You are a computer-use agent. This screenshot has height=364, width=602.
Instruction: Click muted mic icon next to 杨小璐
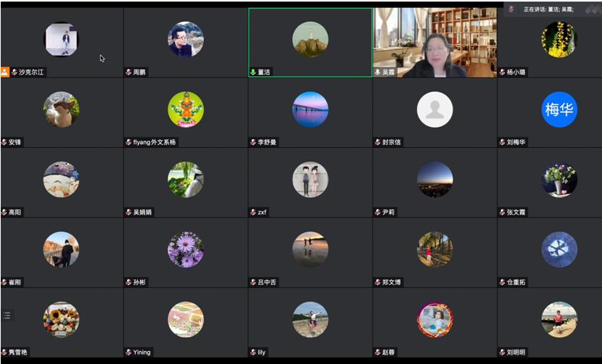tap(502, 73)
